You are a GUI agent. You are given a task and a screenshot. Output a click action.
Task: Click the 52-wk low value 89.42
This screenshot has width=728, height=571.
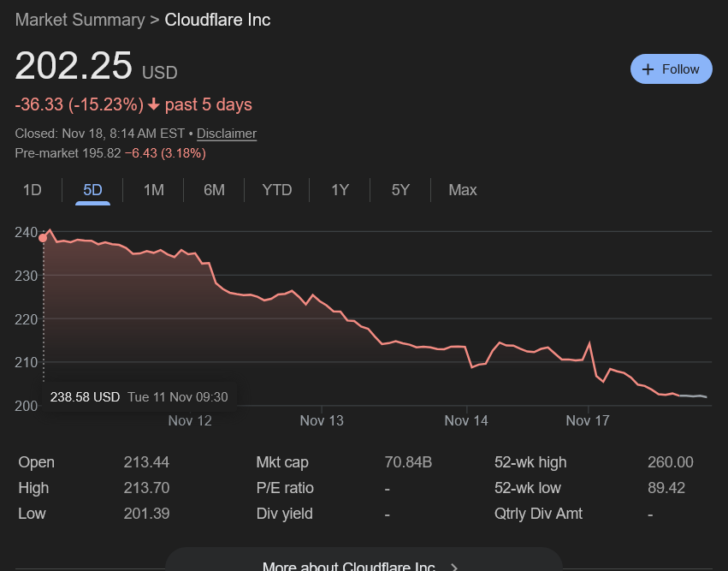666,488
